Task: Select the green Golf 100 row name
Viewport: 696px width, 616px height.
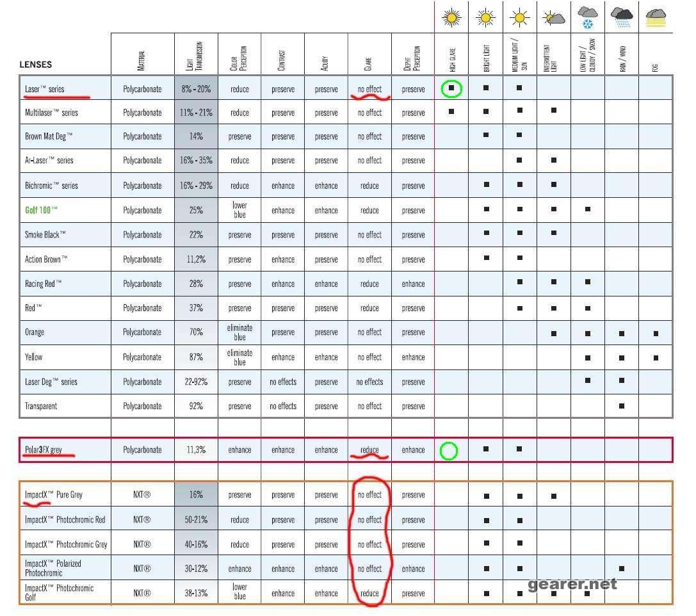Action: 41,210
